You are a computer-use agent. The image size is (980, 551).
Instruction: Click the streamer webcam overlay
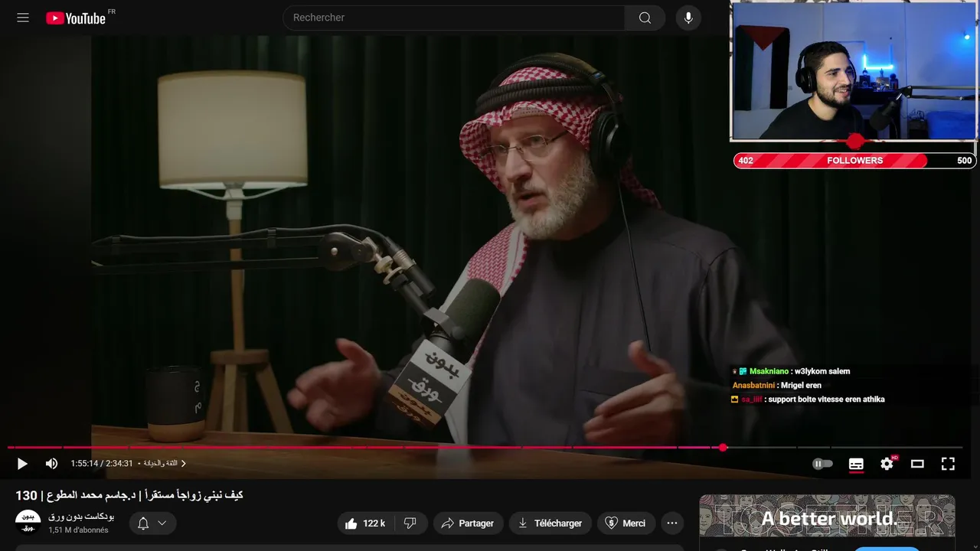click(854, 70)
